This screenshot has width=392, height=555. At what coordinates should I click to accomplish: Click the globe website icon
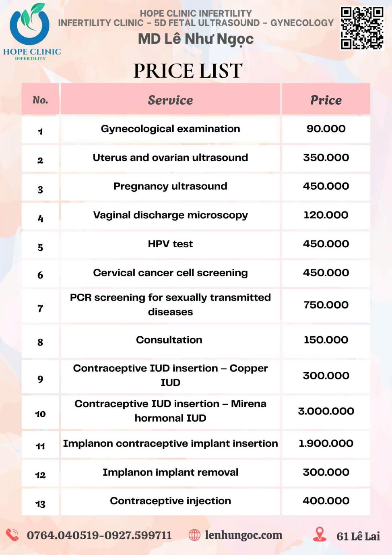tap(194, 535)
